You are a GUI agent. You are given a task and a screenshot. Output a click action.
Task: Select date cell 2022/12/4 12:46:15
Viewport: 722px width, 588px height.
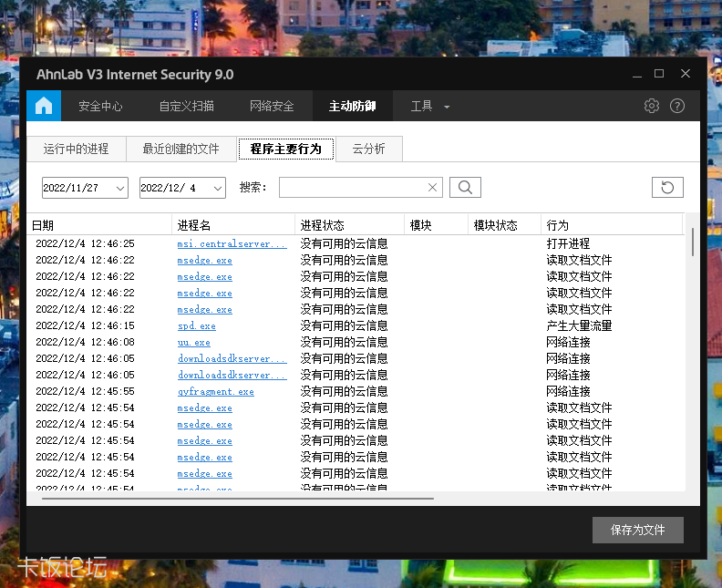tap(85, 325)
